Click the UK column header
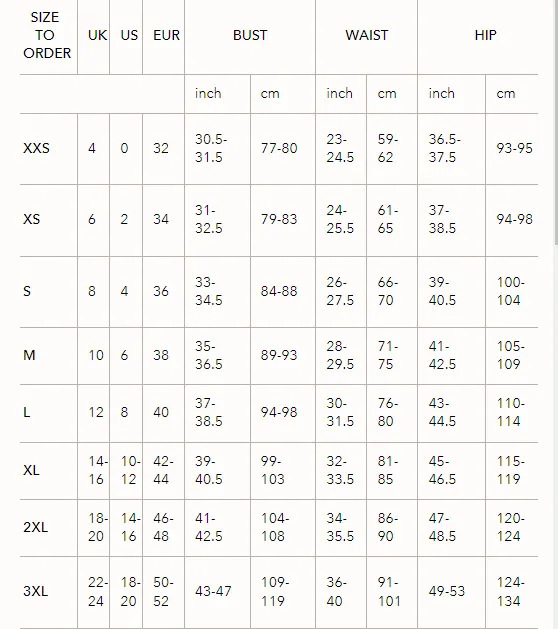558x629 pixels. pyautogui.click(x=97, y=35)
